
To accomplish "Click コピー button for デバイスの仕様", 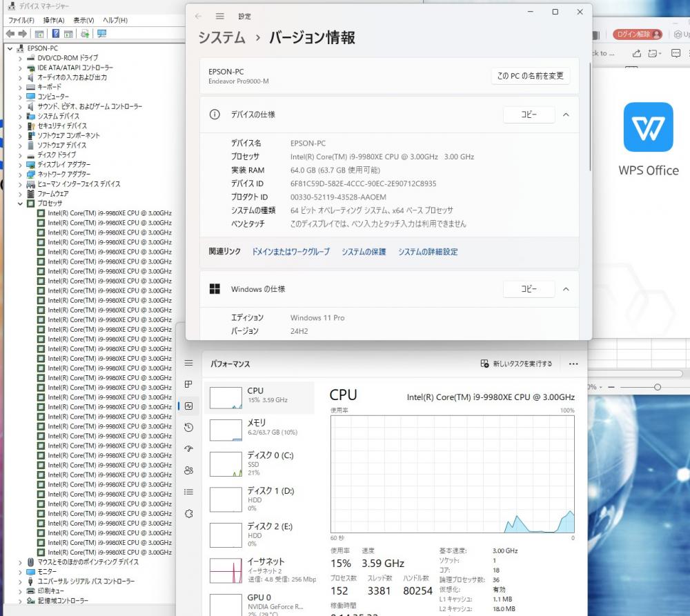I will pos(529,115).
